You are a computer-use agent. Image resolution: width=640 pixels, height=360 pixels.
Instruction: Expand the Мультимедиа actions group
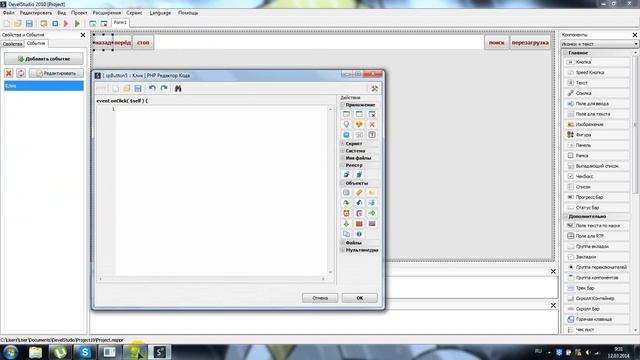tap(342, 250)
